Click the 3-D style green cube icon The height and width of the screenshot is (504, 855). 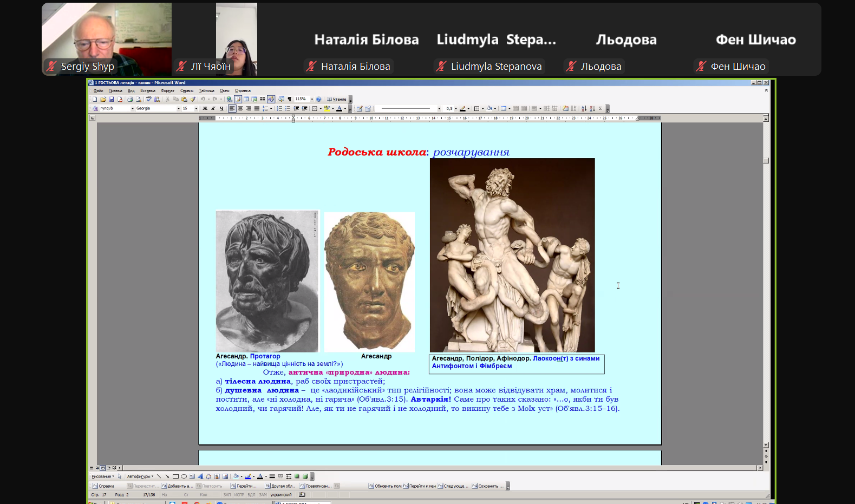305,476
